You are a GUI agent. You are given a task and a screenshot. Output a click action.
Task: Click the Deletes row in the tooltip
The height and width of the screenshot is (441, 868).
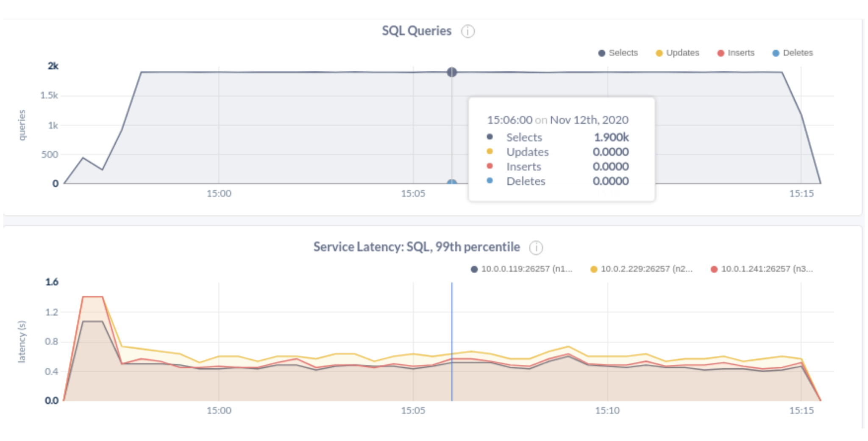[526, 181]
